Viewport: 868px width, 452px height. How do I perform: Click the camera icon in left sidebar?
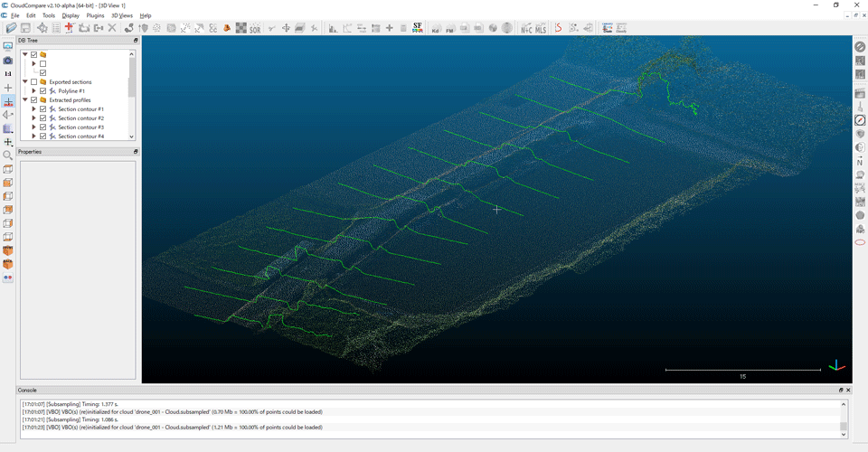click(8, 61)
